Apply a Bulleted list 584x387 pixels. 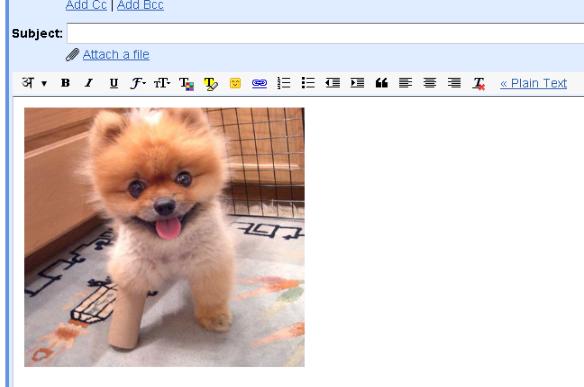pos(308,83)
